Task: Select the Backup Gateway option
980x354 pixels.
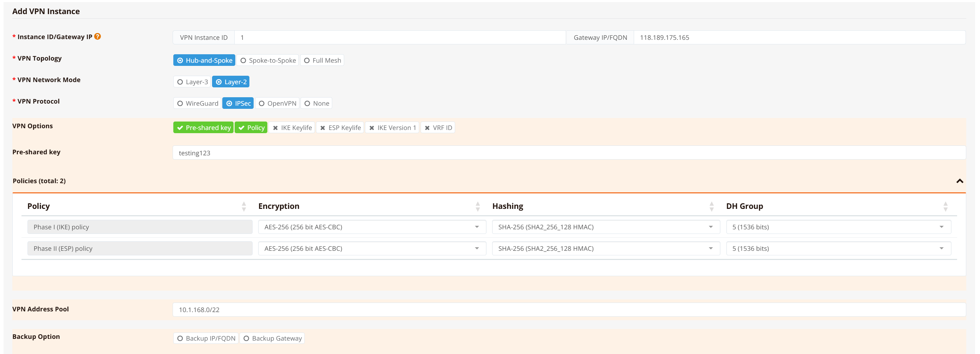Action: [272, 339]
